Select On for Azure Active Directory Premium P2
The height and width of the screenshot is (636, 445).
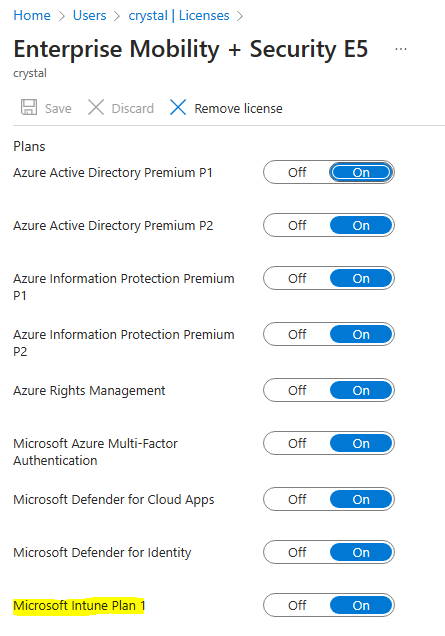coord(361,225)
